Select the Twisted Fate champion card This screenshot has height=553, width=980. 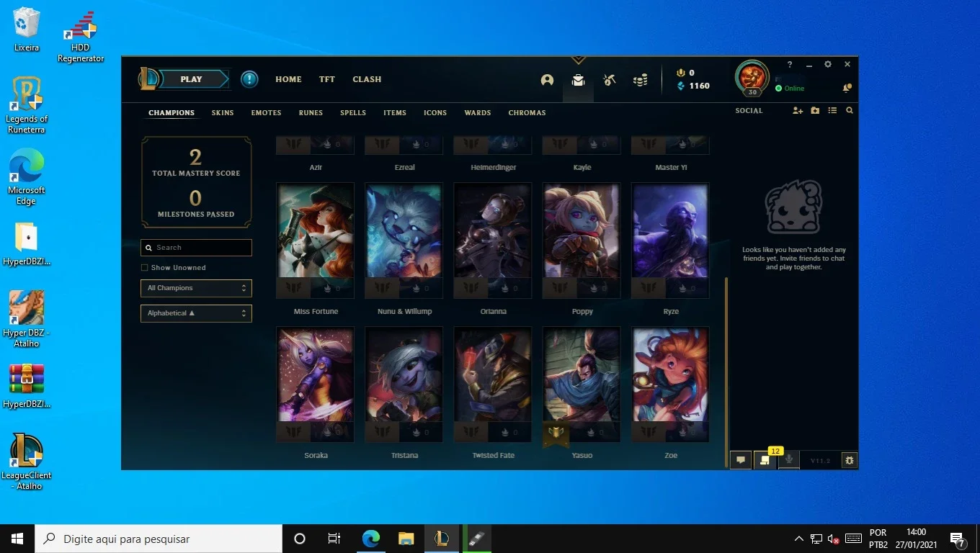[493, 385]
